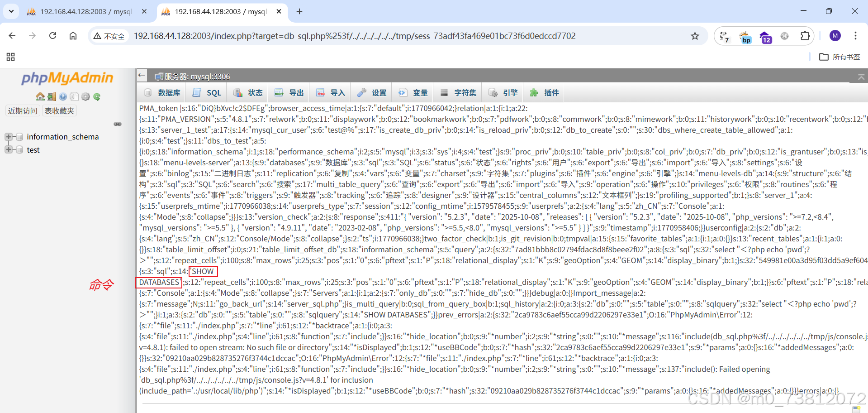This screenshot has height=413, width=868.
Task: Open the purple extension with badge 12
Action: (x=765, y=37)
